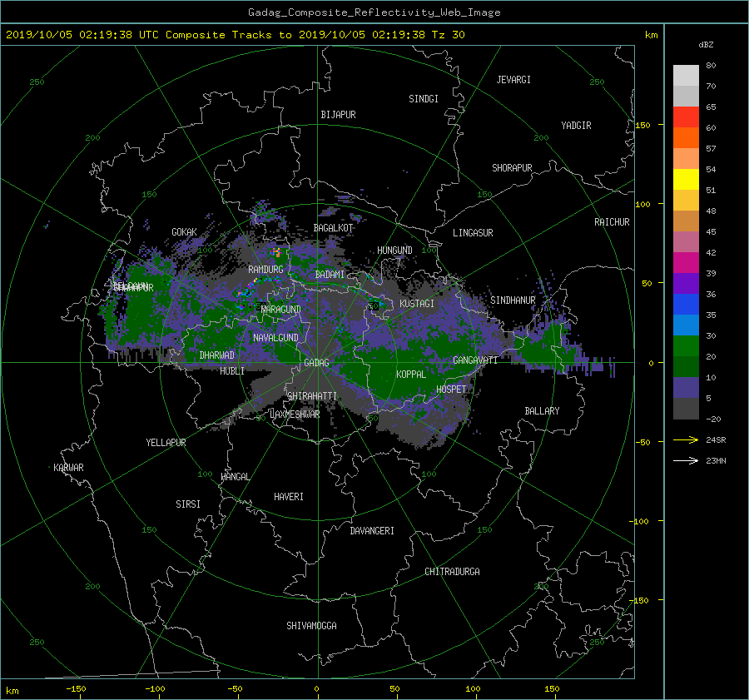The width and height of the screenshot is (749, 700).
Task: Click the HAVERI city label
Action: (x=289, y=497)
